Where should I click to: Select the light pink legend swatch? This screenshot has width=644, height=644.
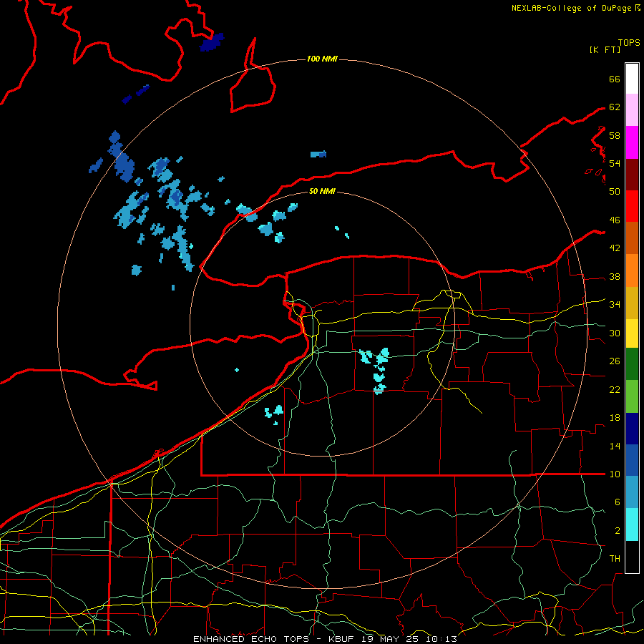click(x=632, y=110)
